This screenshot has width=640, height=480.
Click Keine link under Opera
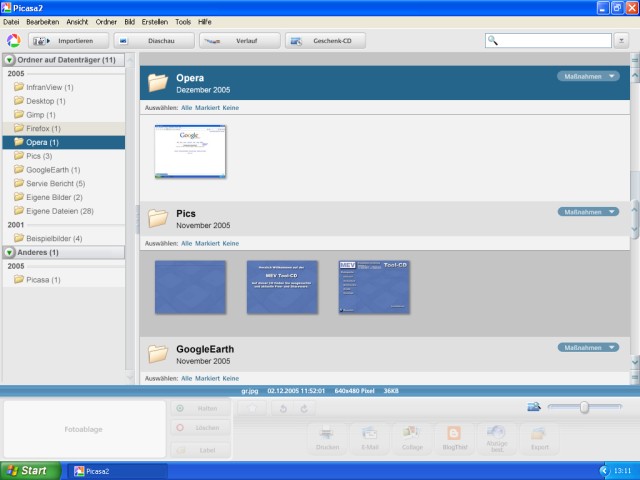click(231, 108)
